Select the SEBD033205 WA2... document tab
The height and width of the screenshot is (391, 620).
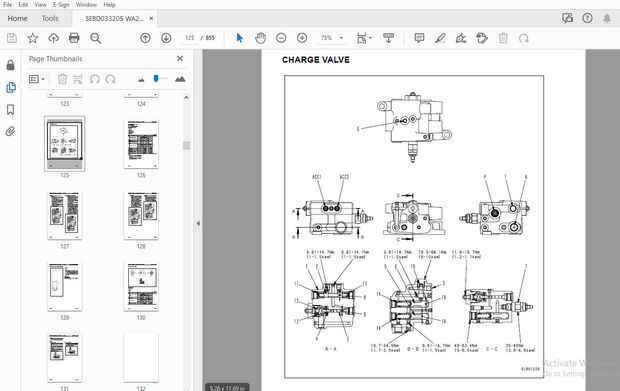(x=114, y=19)
